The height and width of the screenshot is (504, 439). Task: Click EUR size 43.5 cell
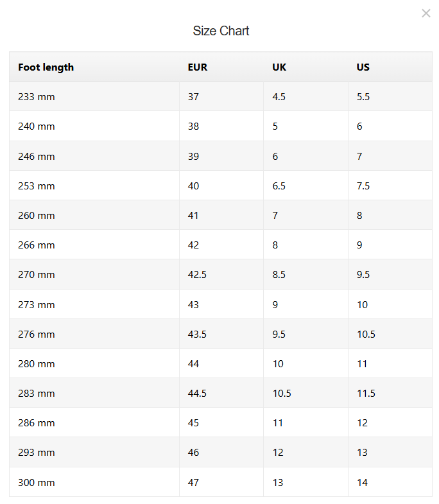(x=197, y=335)
